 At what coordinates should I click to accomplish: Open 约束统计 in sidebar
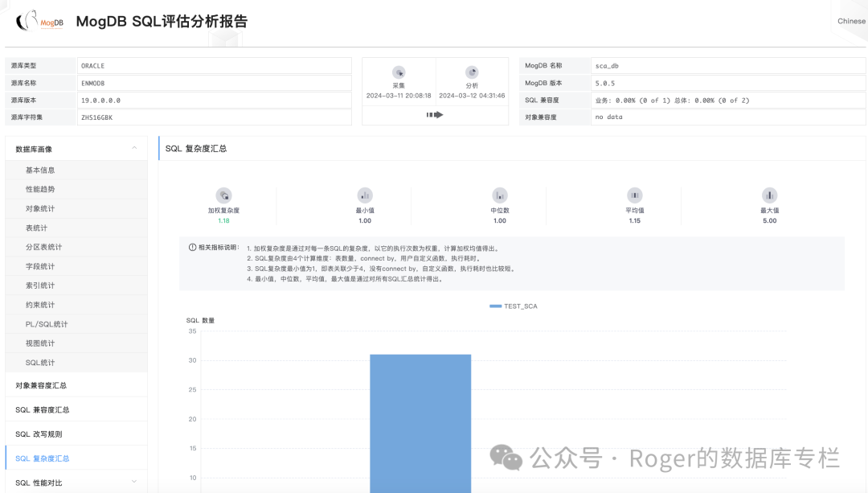click(76, 305)
